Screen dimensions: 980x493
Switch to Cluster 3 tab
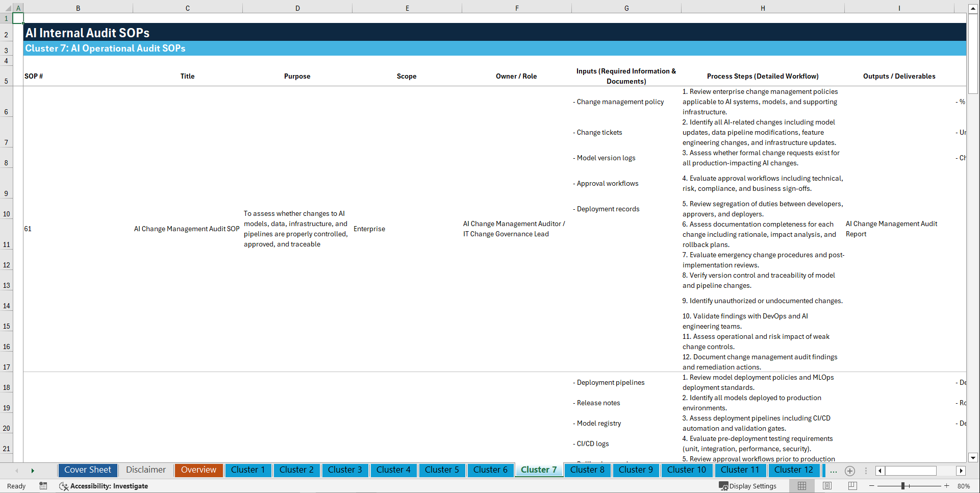(345, 470)
